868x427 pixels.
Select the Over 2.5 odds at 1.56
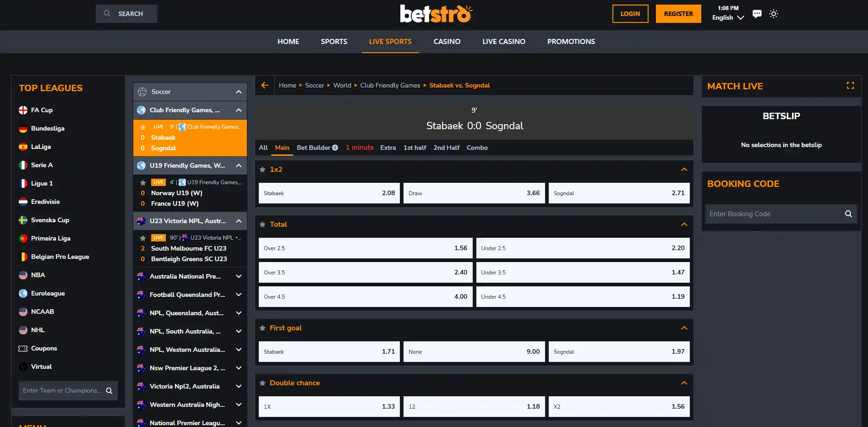tap(366, 248)
